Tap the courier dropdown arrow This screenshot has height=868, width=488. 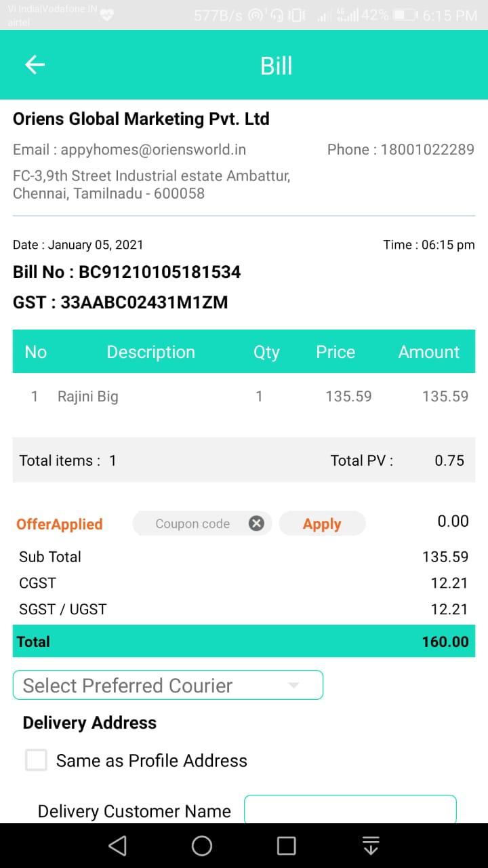[293, 685]
